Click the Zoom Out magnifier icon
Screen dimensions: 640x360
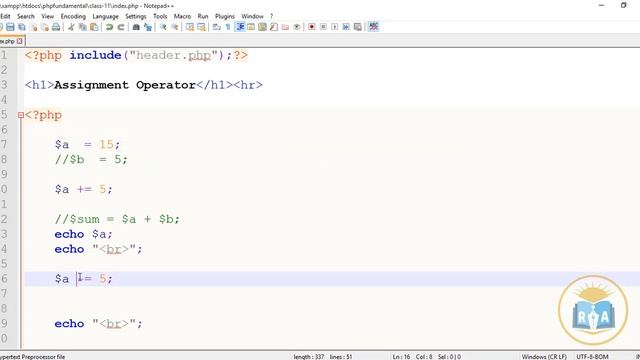tap(175, 27)
